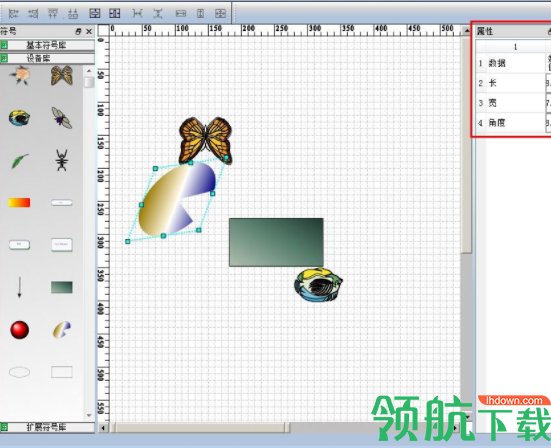The image size is (551, 448).
Task: Select the pie shape symbol in library
Action: pos(62,330)
